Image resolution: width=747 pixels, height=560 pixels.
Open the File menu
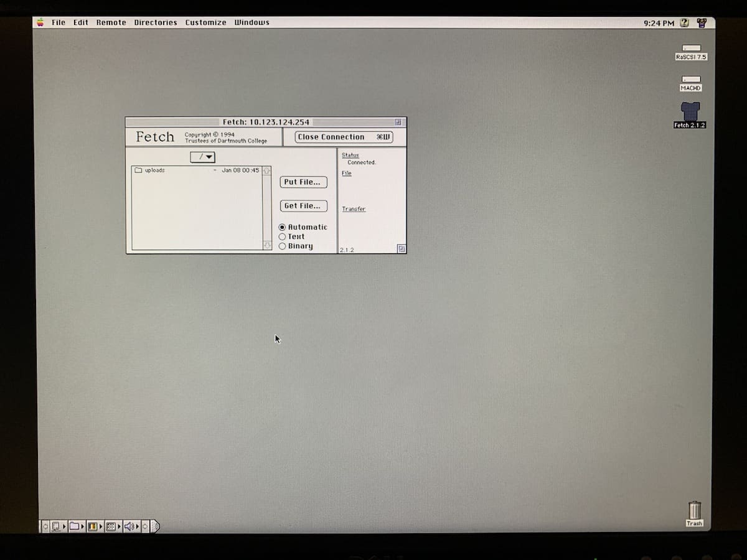[x=59, y=22]
